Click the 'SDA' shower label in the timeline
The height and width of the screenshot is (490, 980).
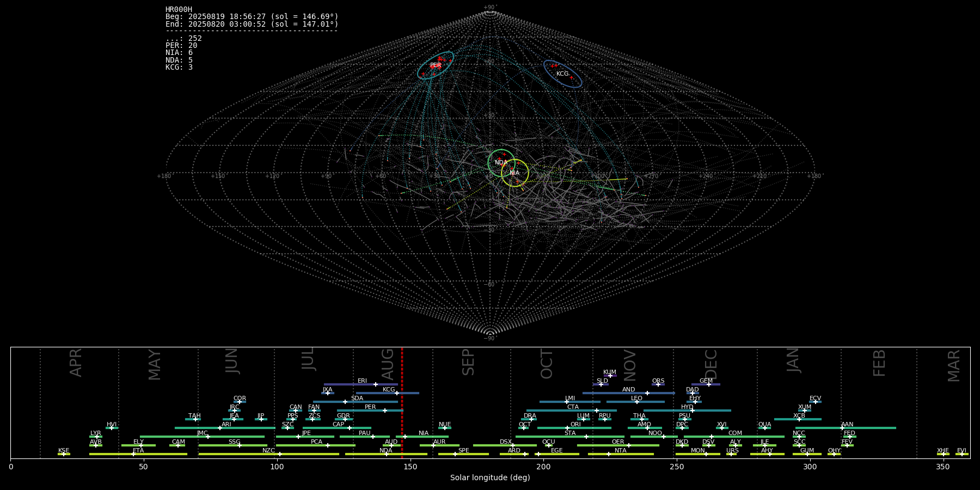pyautogui.click(x=357, y=399)
